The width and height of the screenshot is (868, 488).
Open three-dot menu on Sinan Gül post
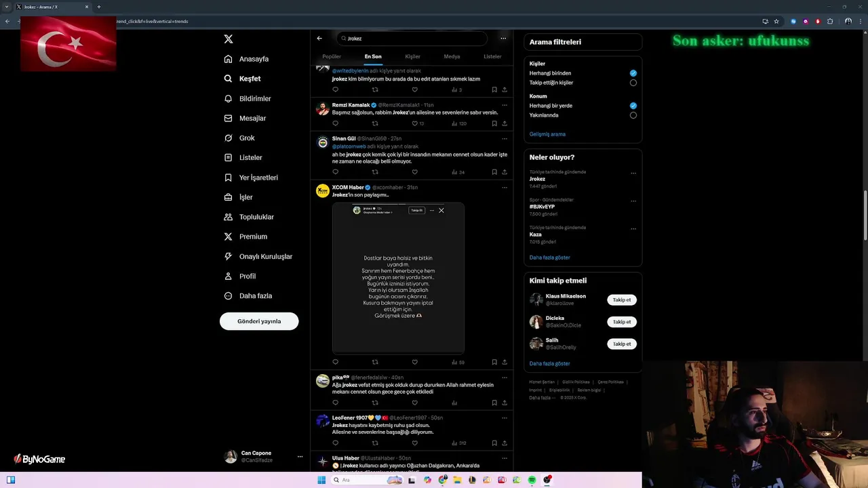(x=505, y=138)
